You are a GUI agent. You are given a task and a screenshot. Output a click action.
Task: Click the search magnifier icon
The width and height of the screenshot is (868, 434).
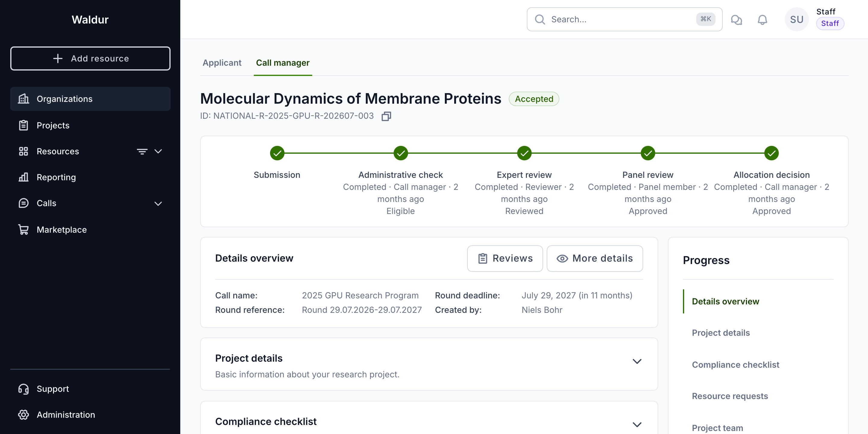click(x=540, y=20)
